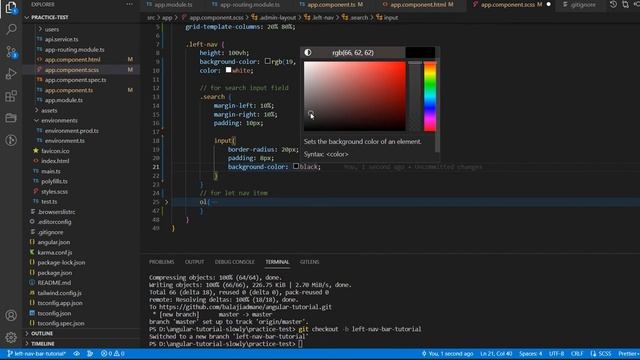
Task: Click the saturation box in color picker
Action: pyautogui.click(x=355, y=96)
